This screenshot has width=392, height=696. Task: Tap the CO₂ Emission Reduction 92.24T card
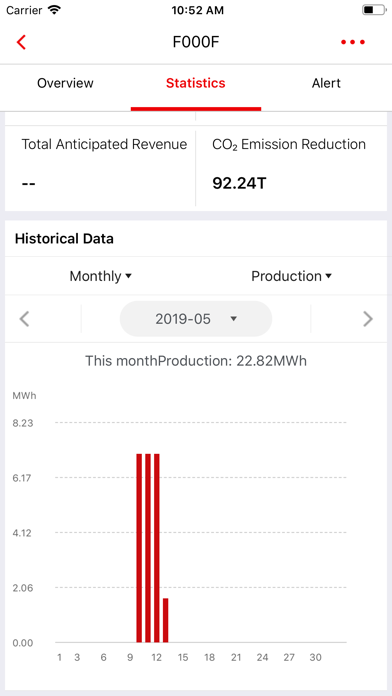coord(292,168)
